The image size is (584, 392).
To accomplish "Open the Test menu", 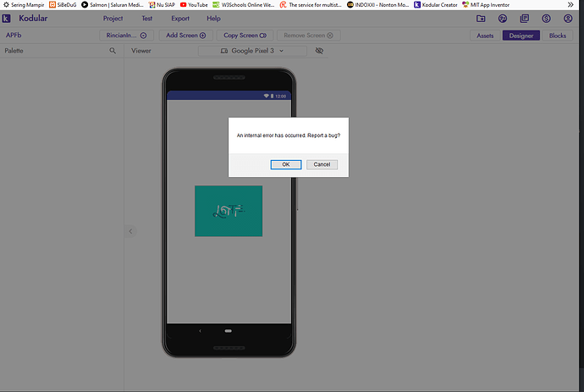I will [146, 19].
